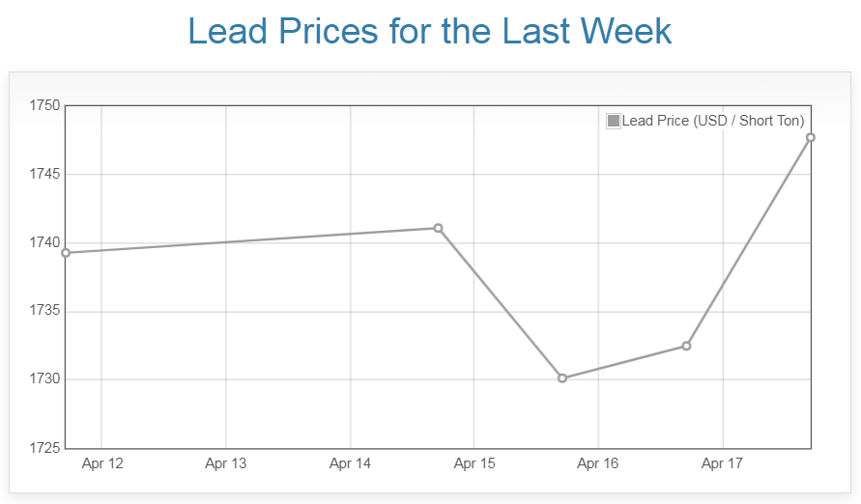861x504 pixels.
Task: Select the Apr 16 date label
Action: [x=598, y=463]
